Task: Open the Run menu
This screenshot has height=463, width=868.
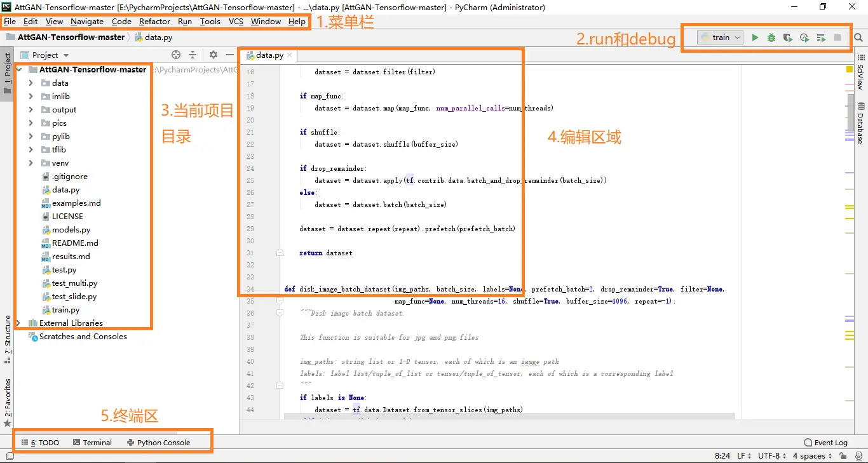Action: 185,22
